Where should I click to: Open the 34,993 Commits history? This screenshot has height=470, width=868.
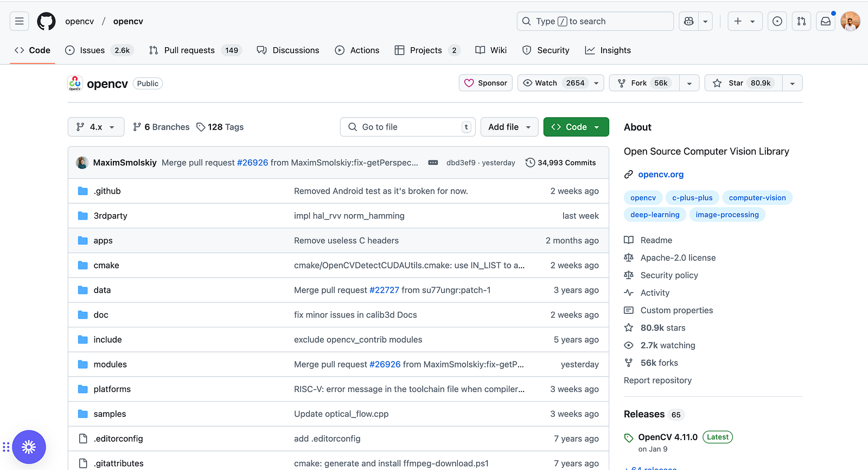[561, 163]
